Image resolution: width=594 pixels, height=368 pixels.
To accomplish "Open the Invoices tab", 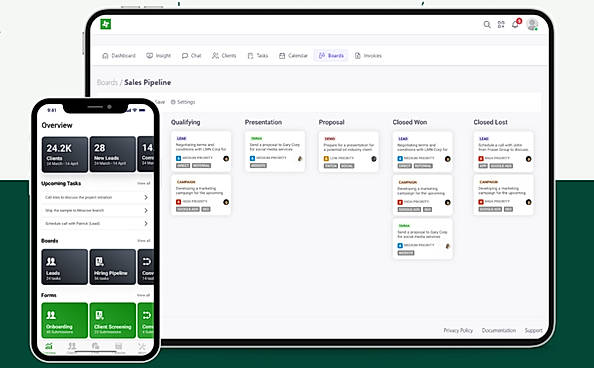I will click(x=368, y=56).
